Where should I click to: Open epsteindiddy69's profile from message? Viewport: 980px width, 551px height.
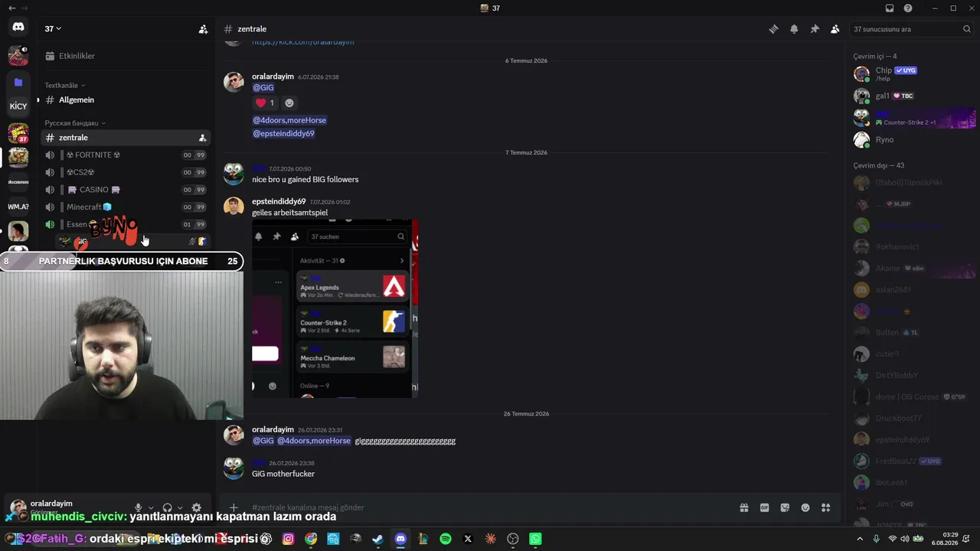coord(279,202)
